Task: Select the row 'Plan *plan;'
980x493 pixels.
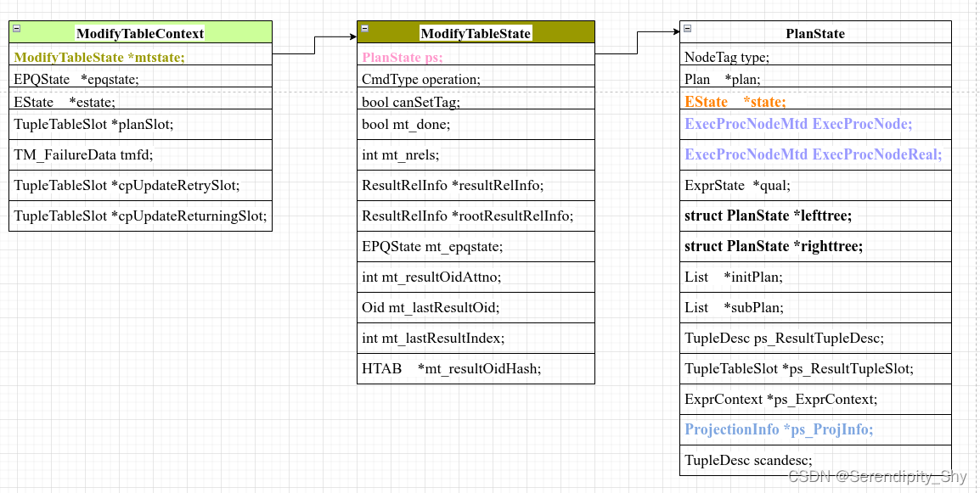Action: pyautogui.click(x=815, y=76)
